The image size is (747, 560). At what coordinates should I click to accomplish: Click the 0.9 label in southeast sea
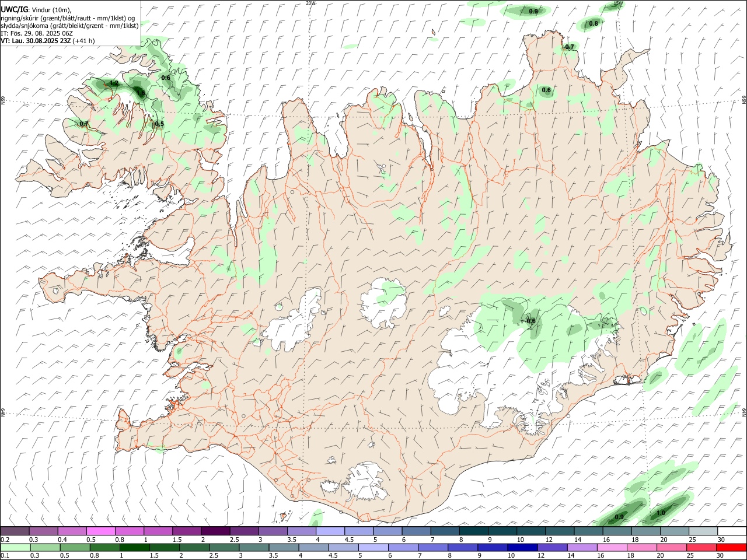[619, 517]
